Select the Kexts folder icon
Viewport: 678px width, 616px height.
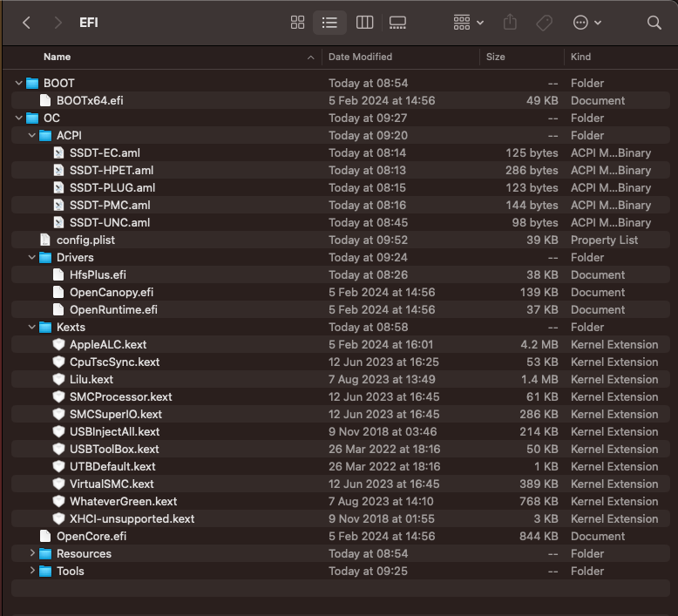(45, 328)
